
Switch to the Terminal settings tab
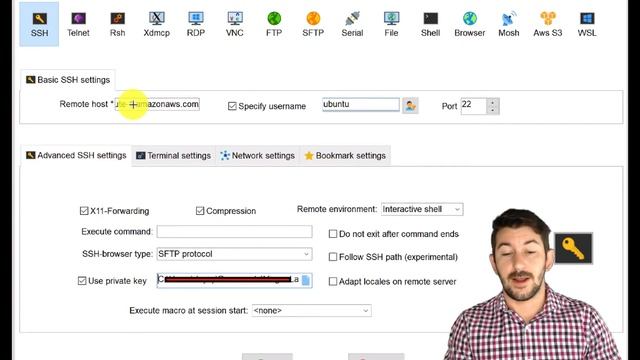pyautogui.click(x=173, y=156)
